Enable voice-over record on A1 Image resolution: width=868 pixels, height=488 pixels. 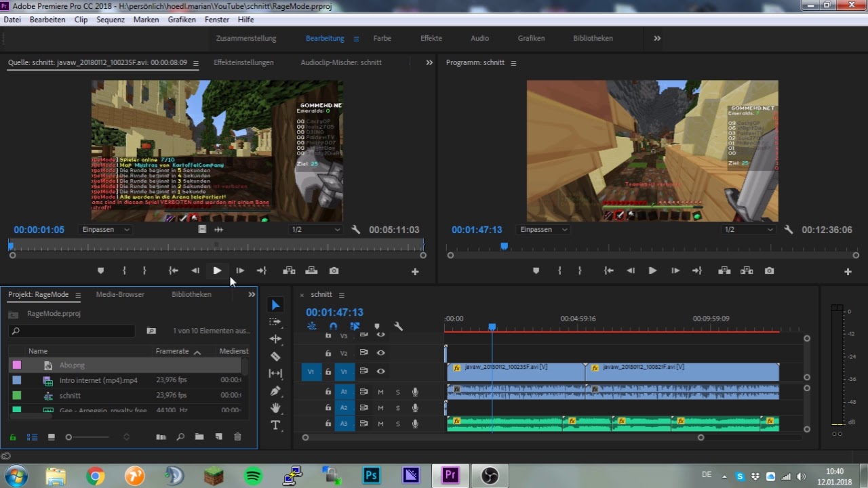(415, 392)
